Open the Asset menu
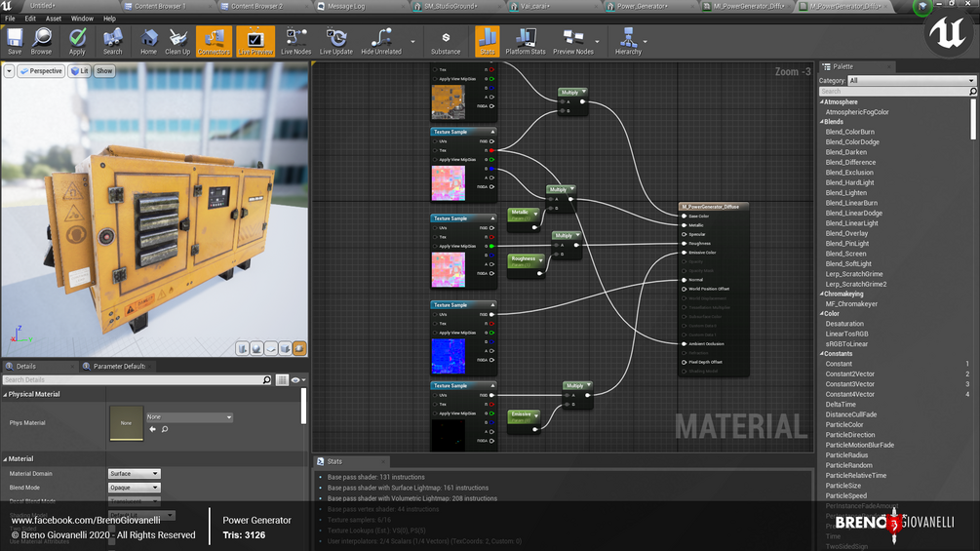This screenshot has width=980, height=551. click(53, 19)
